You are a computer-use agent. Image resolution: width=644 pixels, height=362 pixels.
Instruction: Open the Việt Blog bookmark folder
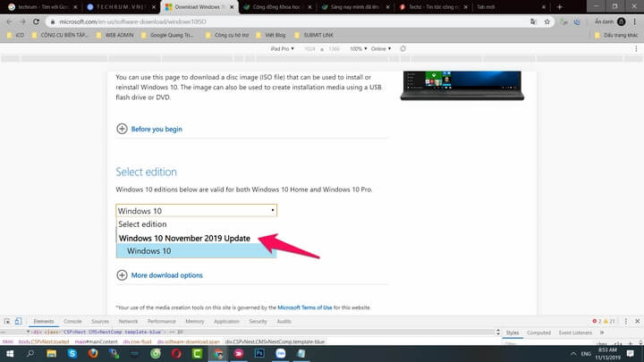(271, 35)
